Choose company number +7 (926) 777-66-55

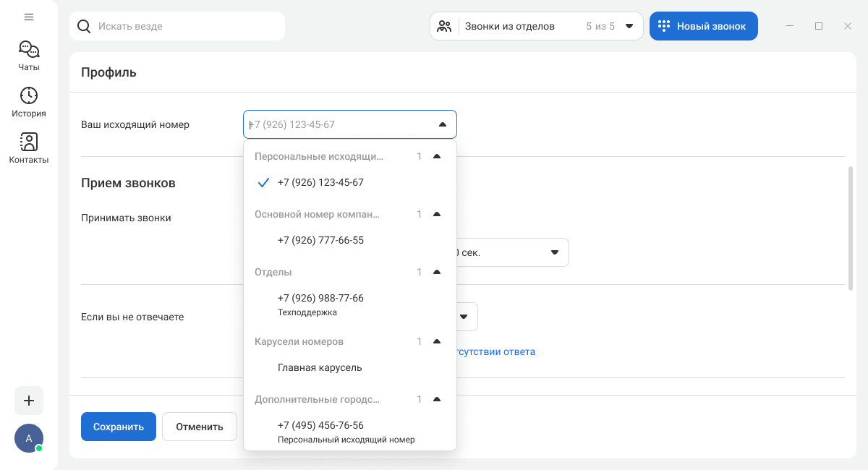tap(320, 241)
